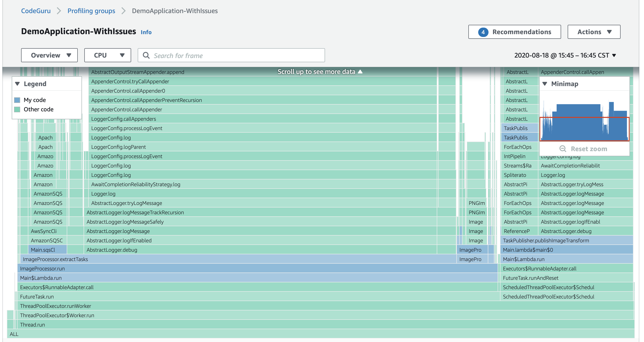The width and height of the screenshot is (644, 342).
Task: Click the 4 recommendations badge icon
Action: 483,32
